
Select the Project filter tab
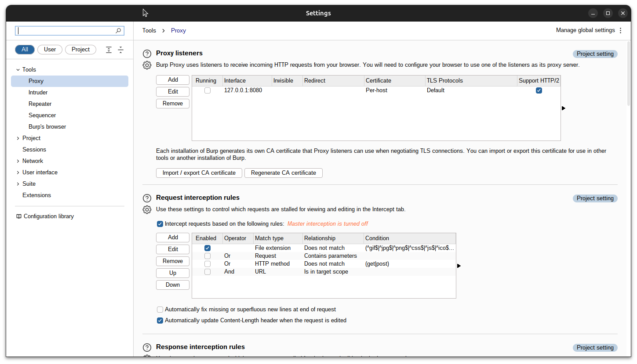pos(81,50)
